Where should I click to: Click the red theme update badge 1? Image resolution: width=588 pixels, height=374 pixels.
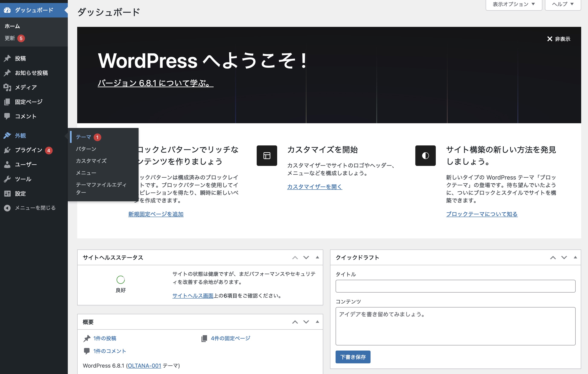click(x=97, y=137)
